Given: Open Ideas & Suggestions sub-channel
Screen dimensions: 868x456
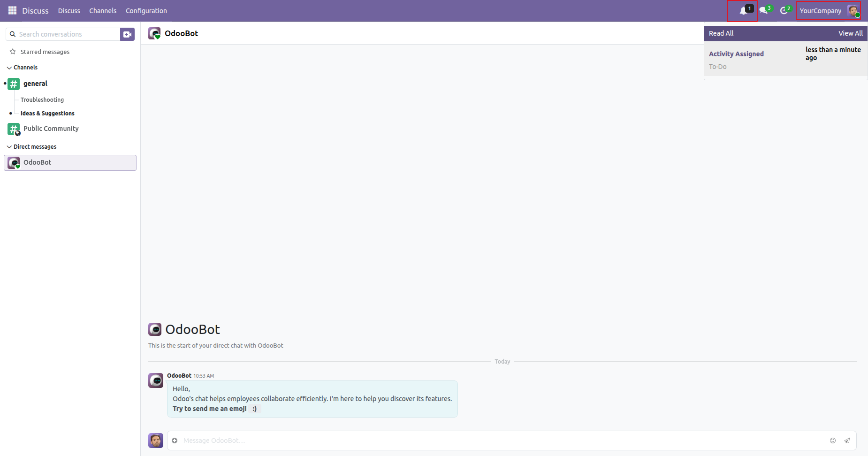Looking at the screenshot, I should 47,113.
